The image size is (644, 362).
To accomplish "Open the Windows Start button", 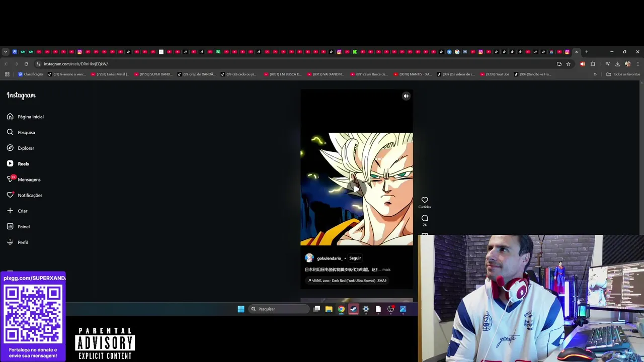I will click(x=241, y=309).
